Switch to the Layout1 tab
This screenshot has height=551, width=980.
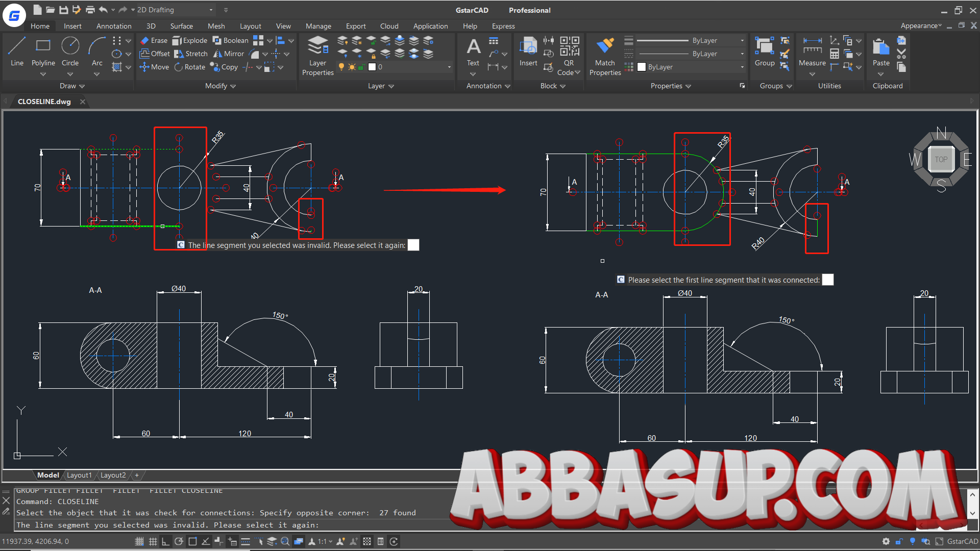[x=79, y=475]
